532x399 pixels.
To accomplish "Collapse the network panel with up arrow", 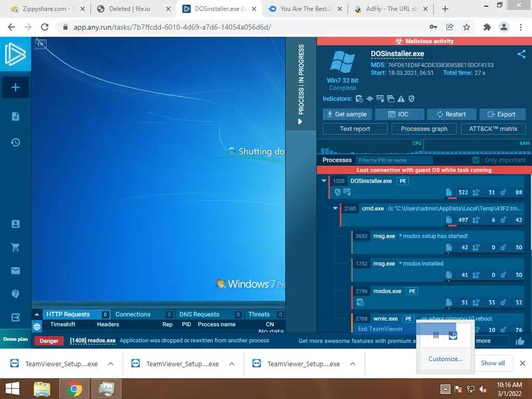I will (37, 314).
